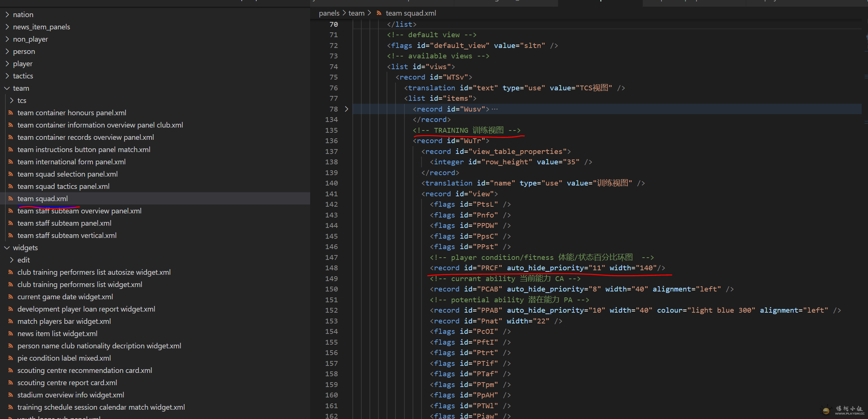Expand the tactics folder
Screen dimensions: 868x419
point(7,76)
